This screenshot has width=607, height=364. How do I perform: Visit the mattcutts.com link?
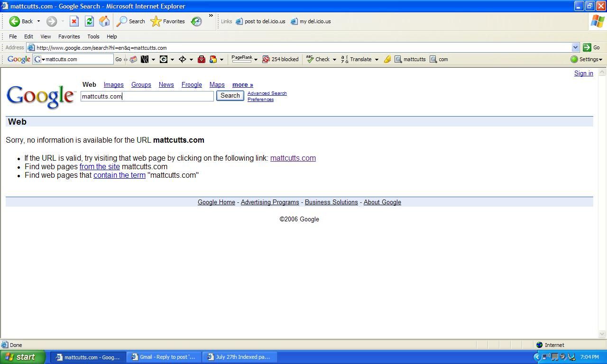click(293, 158)
